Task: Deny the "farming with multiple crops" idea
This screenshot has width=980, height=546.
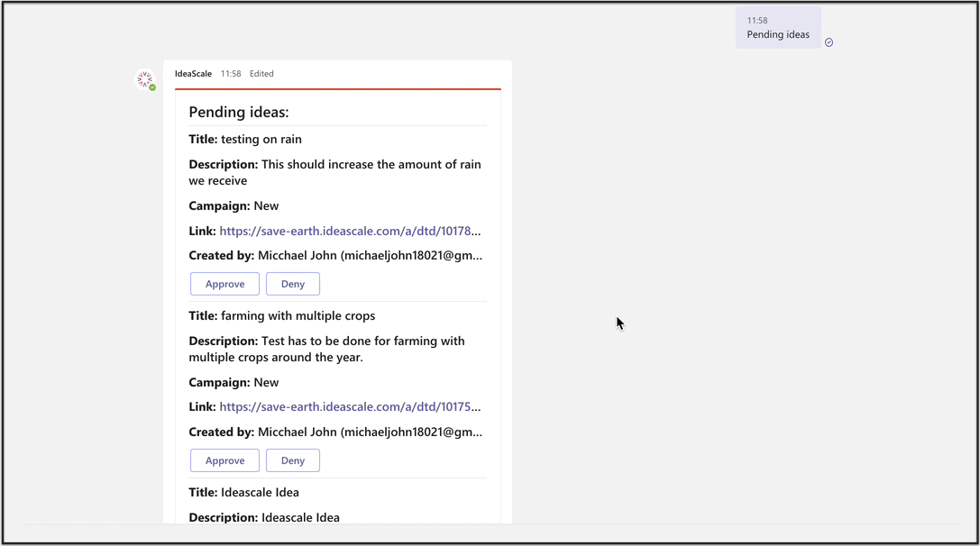Action: coord(292,460)
